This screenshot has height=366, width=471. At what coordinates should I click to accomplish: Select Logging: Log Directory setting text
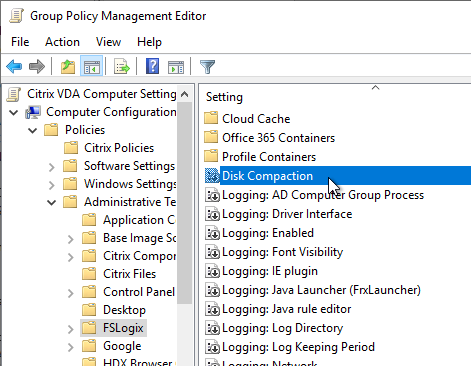[x=282, y=328]
